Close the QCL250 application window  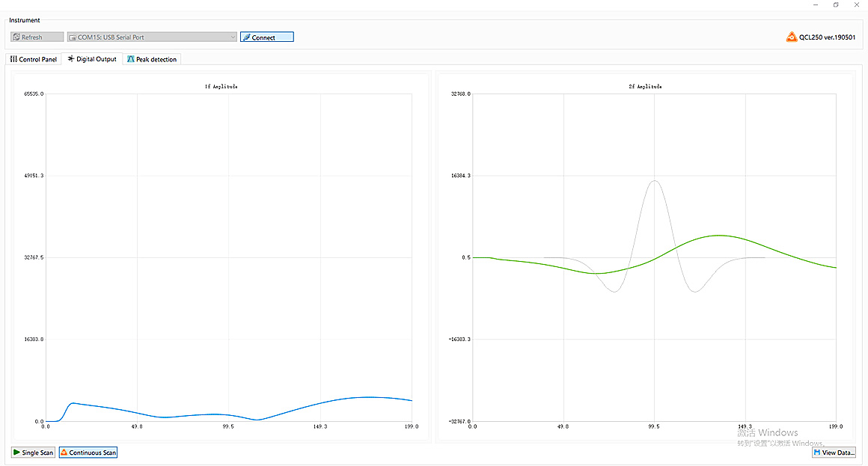(856, 4)
